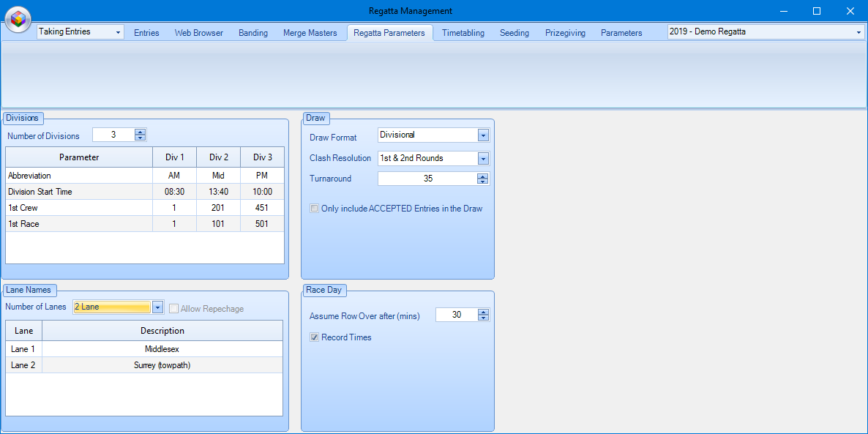This screenshot has height=434, width=868.
Task: Expand the Draw Format dropdown
Action: tap(483, 135)
